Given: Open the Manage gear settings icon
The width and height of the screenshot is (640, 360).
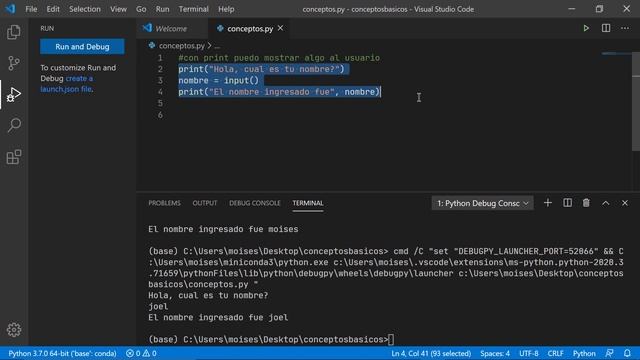Looking at the screenshot, I should click(14, 329).
